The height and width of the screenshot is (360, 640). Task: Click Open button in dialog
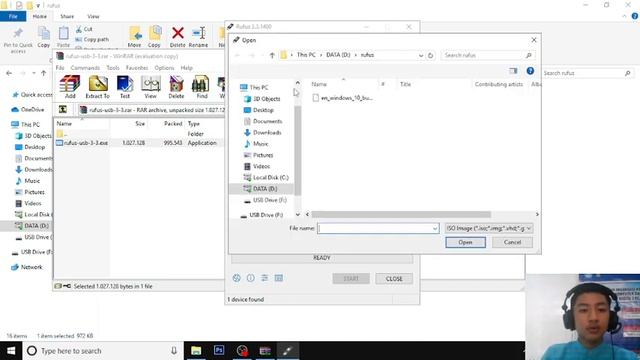(x=465, y=242)
